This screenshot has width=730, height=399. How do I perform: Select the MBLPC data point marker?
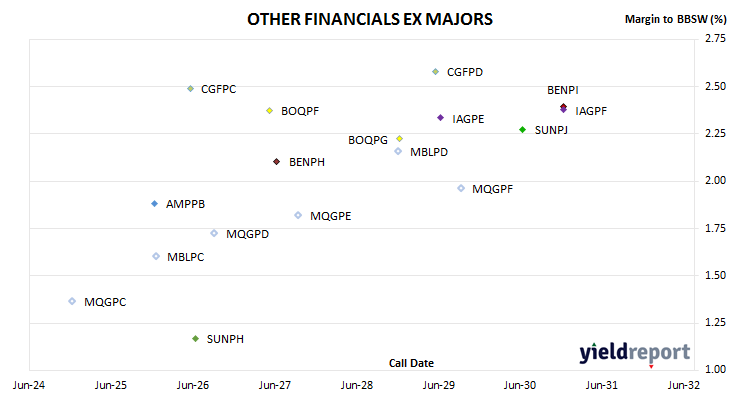tap(156, 256)
